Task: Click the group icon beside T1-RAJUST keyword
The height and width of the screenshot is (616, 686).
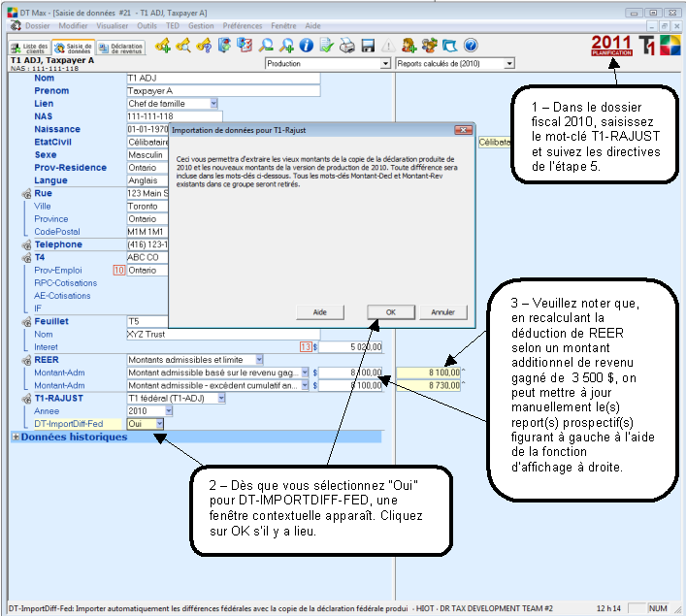Action: click(24, 397)
